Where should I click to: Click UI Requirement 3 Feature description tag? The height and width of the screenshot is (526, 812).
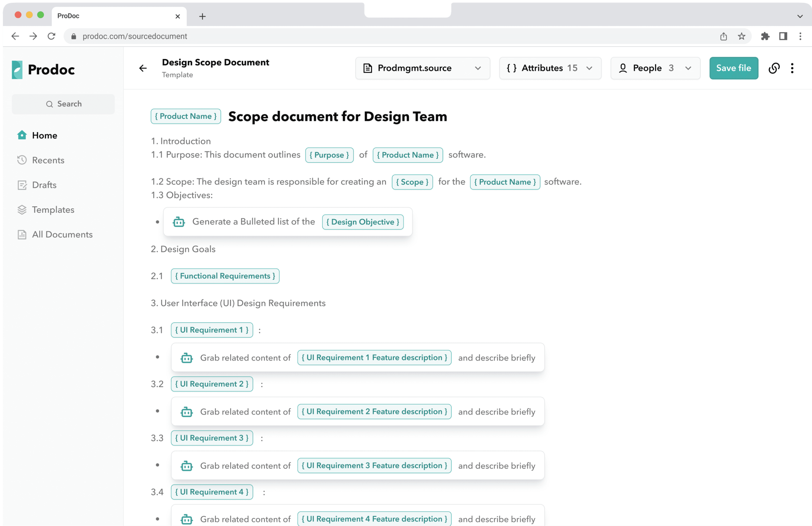[x=374, y=465]
